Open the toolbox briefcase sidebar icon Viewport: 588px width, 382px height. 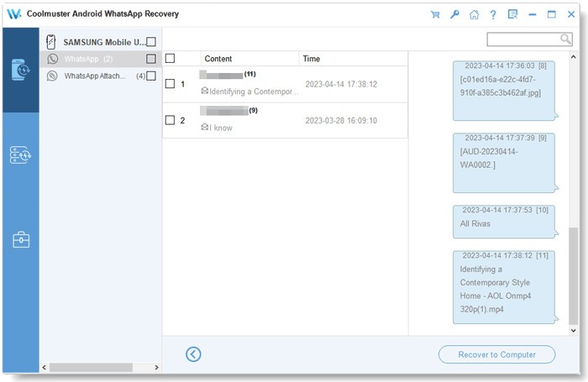(x=21, y=240)
